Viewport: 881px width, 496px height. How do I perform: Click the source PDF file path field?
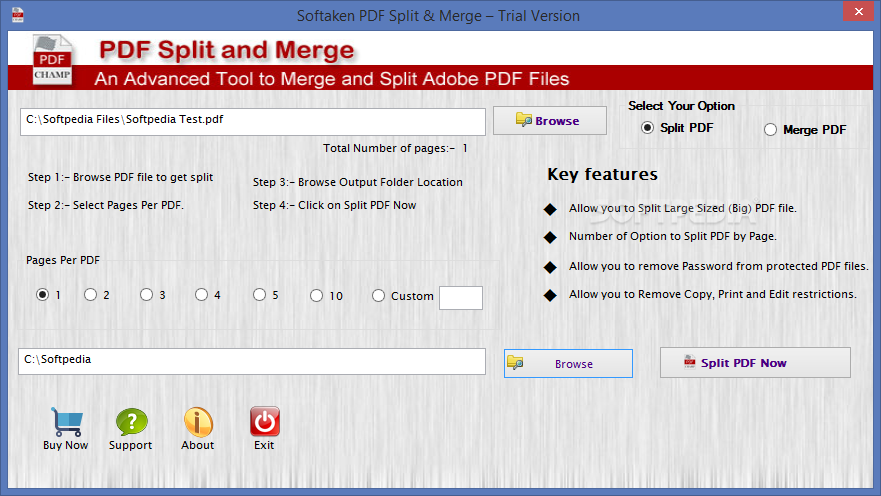(x=253, y=122)
